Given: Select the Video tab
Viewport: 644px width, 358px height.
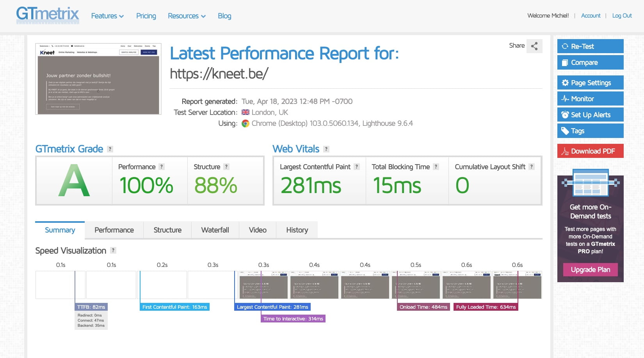Looking at the screenshot, I should (258, 230).
